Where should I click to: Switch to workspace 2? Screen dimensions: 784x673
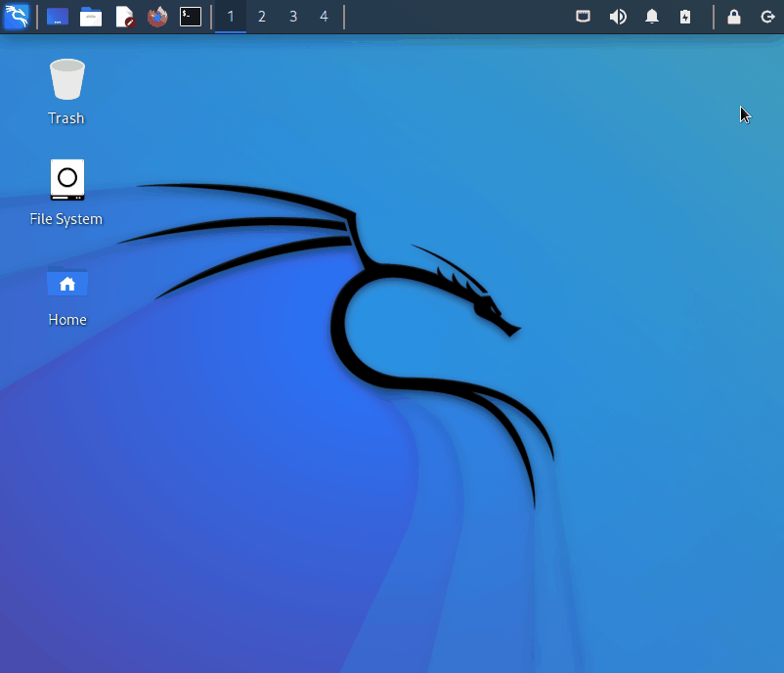[262, 17]
